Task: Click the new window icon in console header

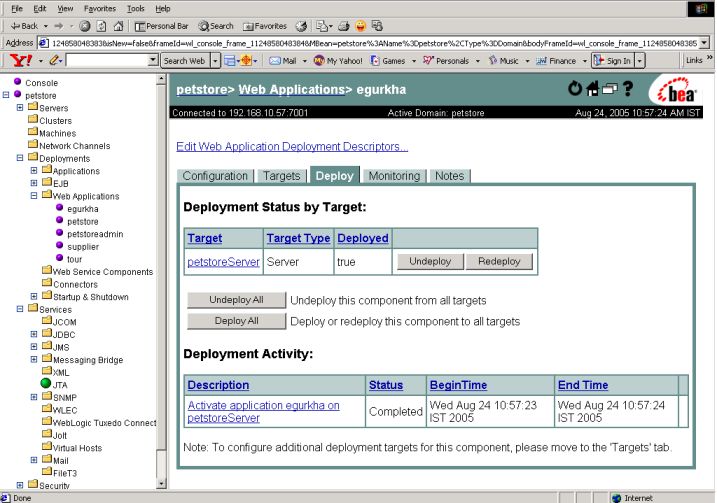Action: click(x=610, y=89)
